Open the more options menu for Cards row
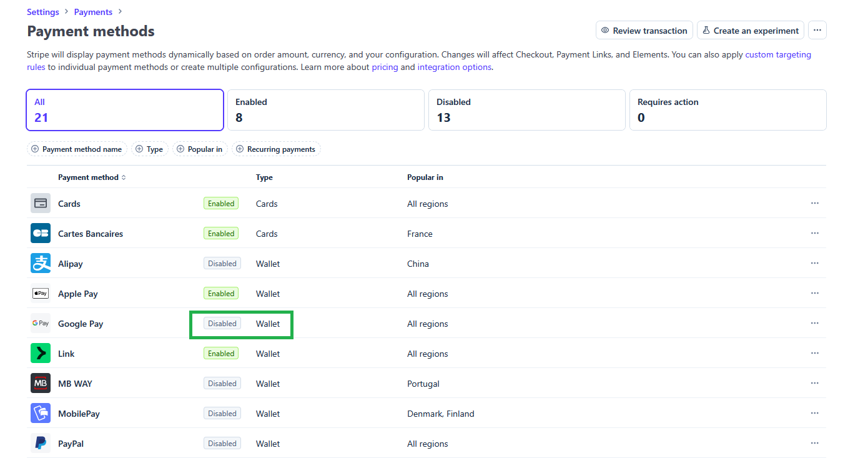Viewport: 868px width, 458px height. 814,204
